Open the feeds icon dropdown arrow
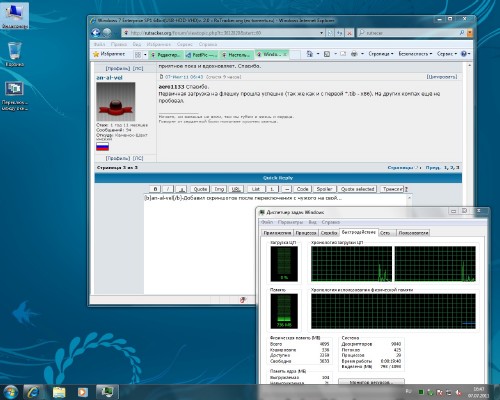Viewport: 500px width, 400px height. click(x=335, y=54)
